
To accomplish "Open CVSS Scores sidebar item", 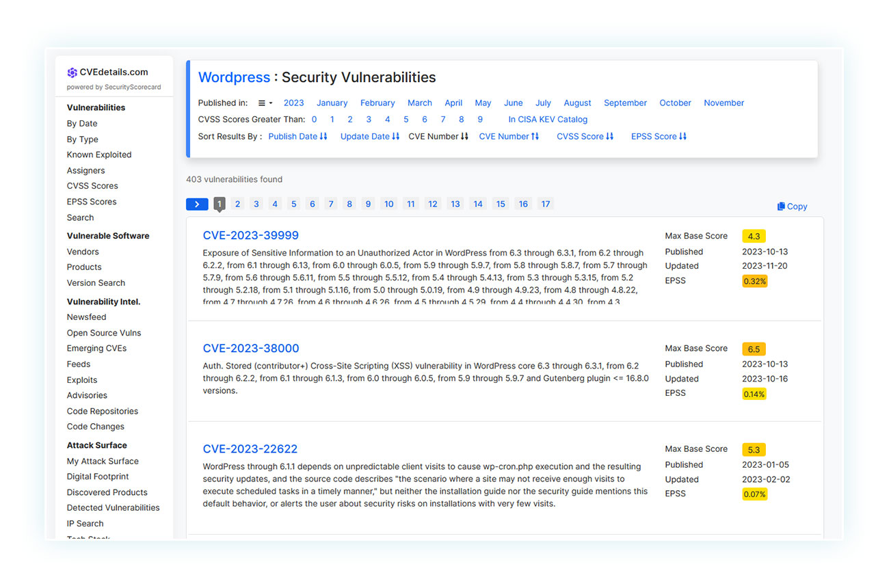I will (x=92, y=186).
